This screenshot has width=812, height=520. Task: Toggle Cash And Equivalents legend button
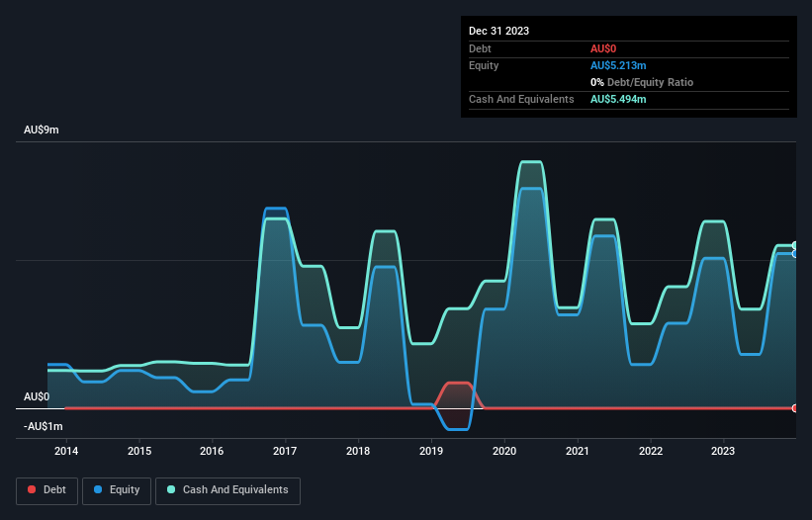point(227,490)
